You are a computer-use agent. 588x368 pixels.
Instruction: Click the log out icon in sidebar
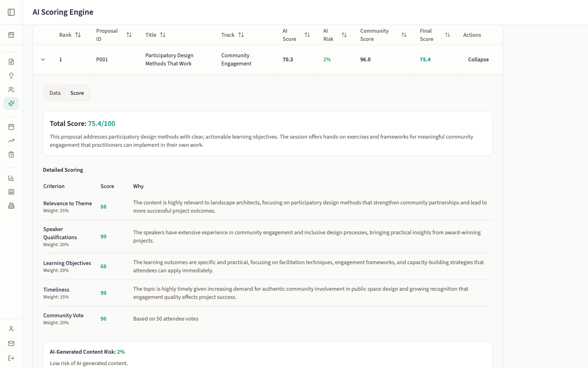[11, 358]
